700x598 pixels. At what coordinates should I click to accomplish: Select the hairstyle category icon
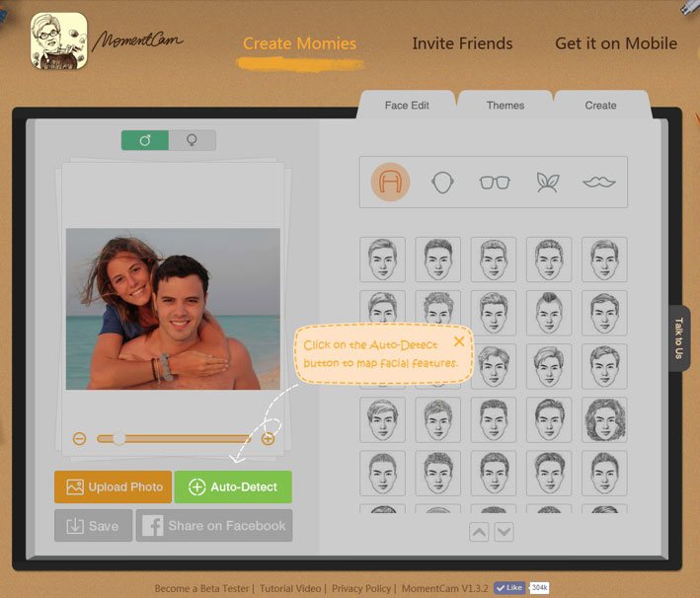coord(390,183)
